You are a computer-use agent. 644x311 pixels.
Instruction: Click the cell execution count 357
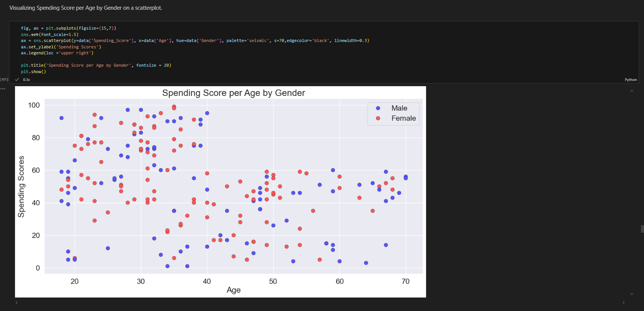4,79
